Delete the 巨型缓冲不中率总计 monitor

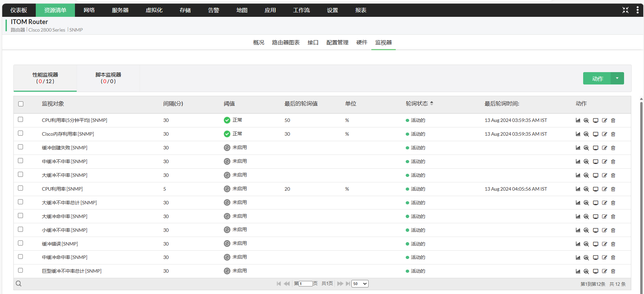(x=613, y=271)
